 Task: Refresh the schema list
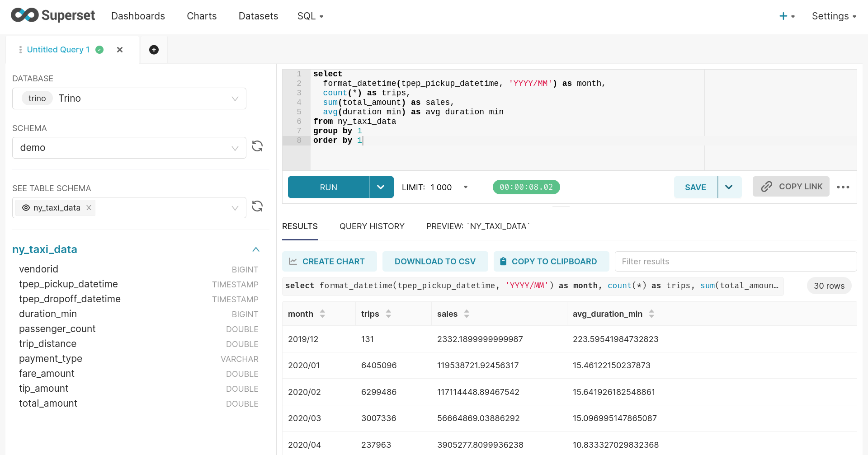257,146
